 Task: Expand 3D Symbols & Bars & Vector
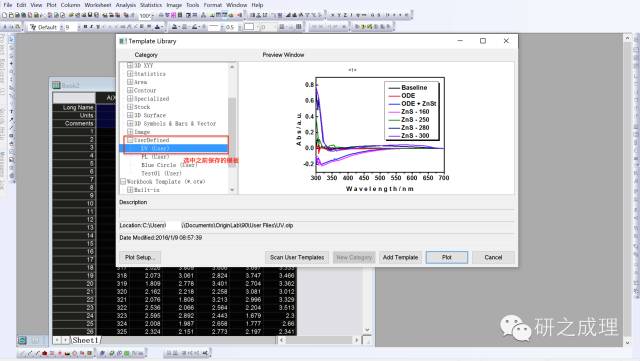(130, 123)
